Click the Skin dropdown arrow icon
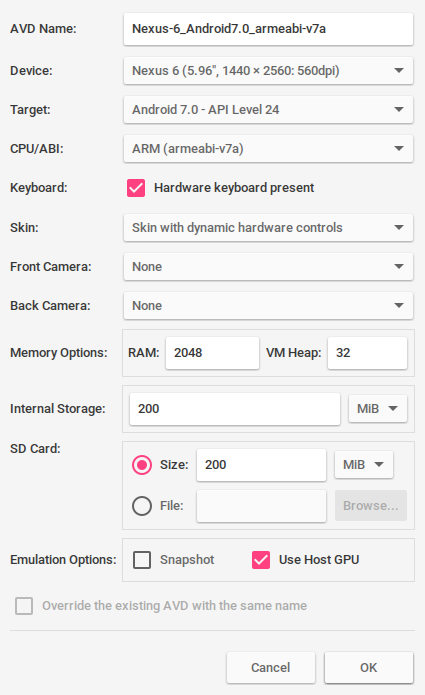The width and height of the screenshot is (425, 695). 399,227
